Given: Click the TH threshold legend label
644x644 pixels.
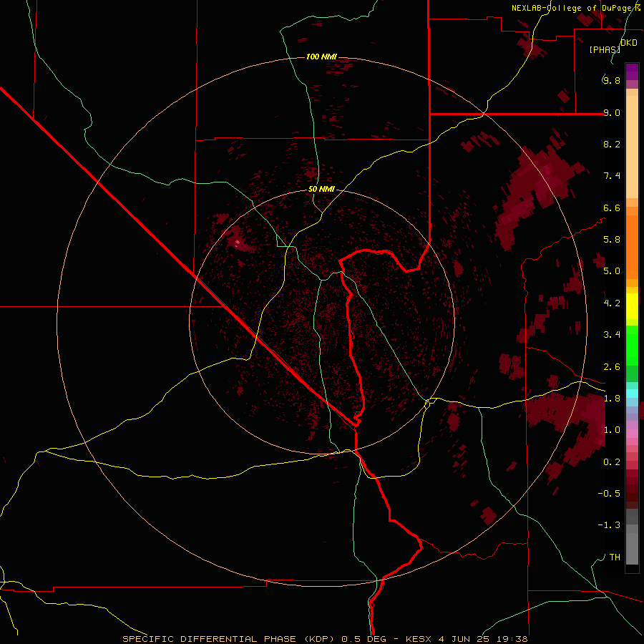Looking at the screenshot, I should [615, 557].
